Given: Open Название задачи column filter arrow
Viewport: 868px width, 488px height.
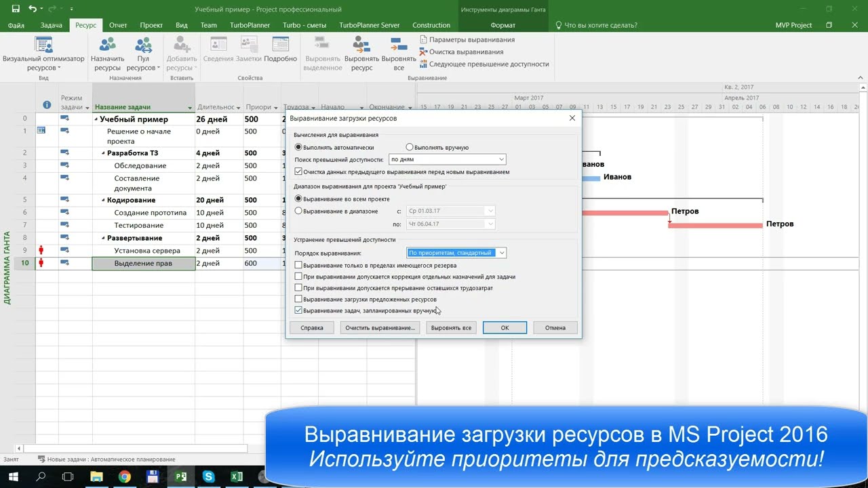Looking at the screenshot, I should pos(190,108).
